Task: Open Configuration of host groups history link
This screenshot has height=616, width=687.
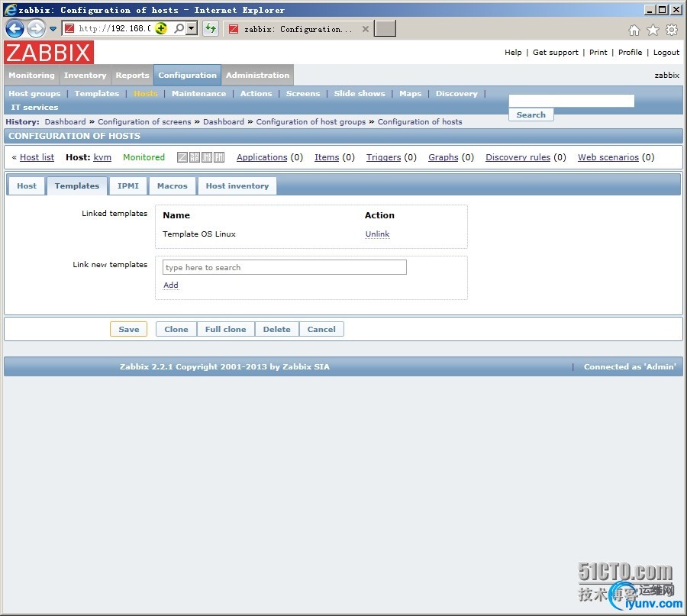Action: [x=311, y=122]
